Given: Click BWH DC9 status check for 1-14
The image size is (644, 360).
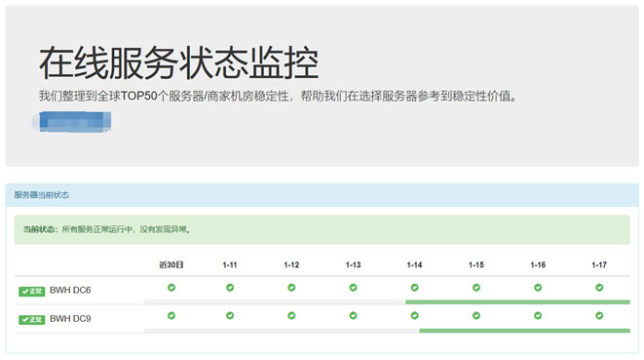Looking at the screenshot, I should (x=415, y=315).
